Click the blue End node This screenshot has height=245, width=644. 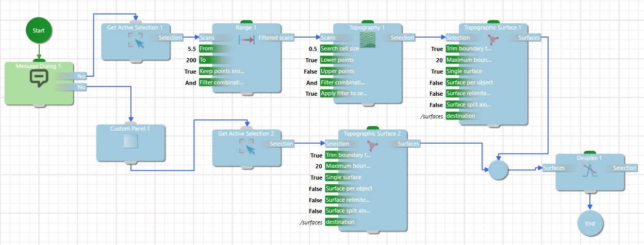click(x=590, y=224)
